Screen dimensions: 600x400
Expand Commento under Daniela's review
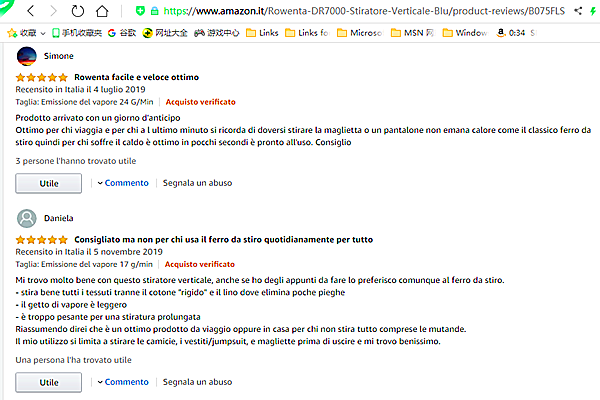coord(123,382)
